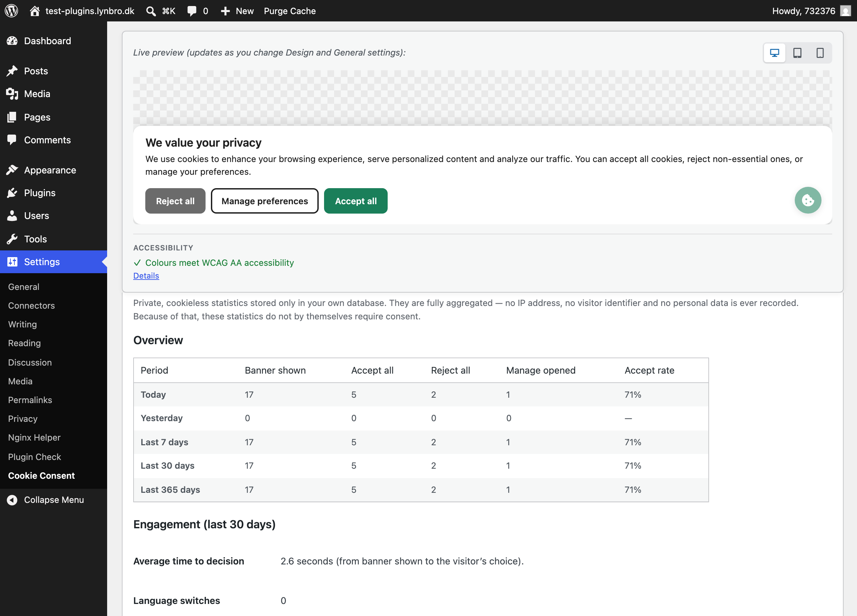Open the site home icon test-plugins.lynbro.dk
The width and height of the screenshot is (857, 616).
(35, 11)
